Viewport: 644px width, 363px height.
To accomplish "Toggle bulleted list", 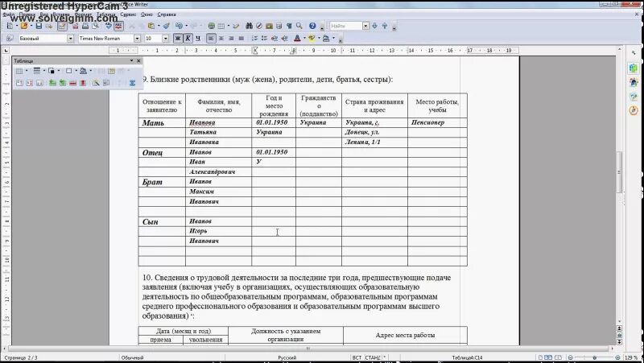I will pyautogui.click(x=264, y=38).
